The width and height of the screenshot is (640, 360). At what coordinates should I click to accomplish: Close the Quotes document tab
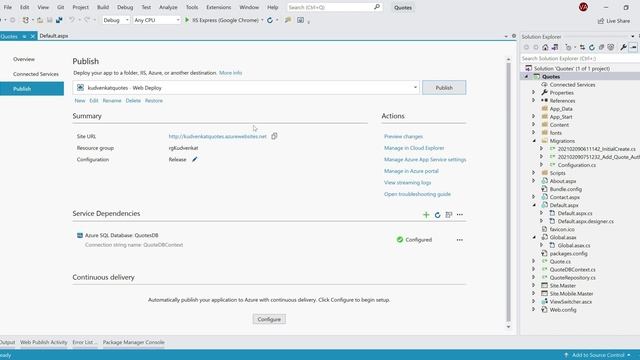coord(33,36)
